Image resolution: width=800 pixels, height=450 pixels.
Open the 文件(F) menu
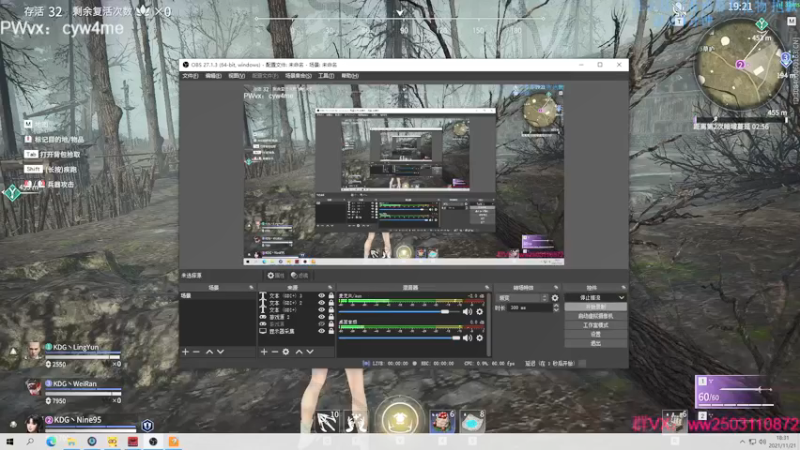(x=190, y=76)
